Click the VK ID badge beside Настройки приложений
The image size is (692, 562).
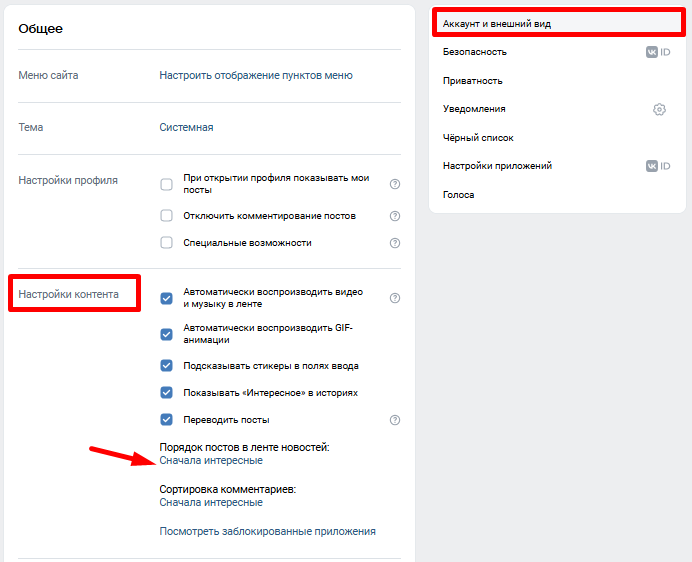click(657, 166)
